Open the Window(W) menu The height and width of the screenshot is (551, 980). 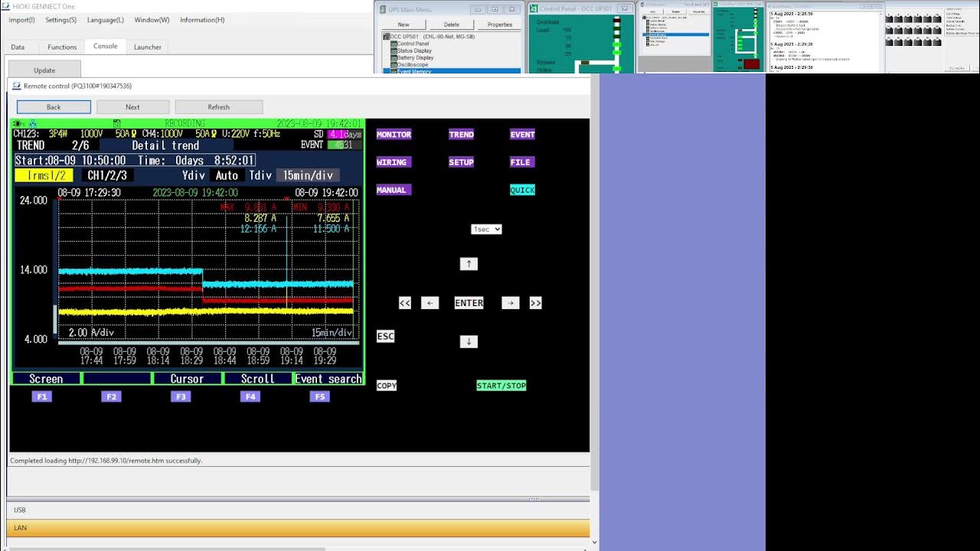(152, 20)
